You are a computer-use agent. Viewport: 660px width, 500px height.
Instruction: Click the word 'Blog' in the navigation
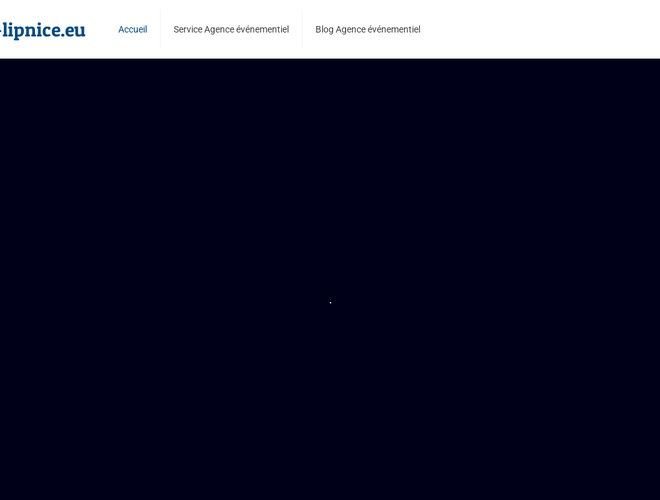(x=324, y=30)
